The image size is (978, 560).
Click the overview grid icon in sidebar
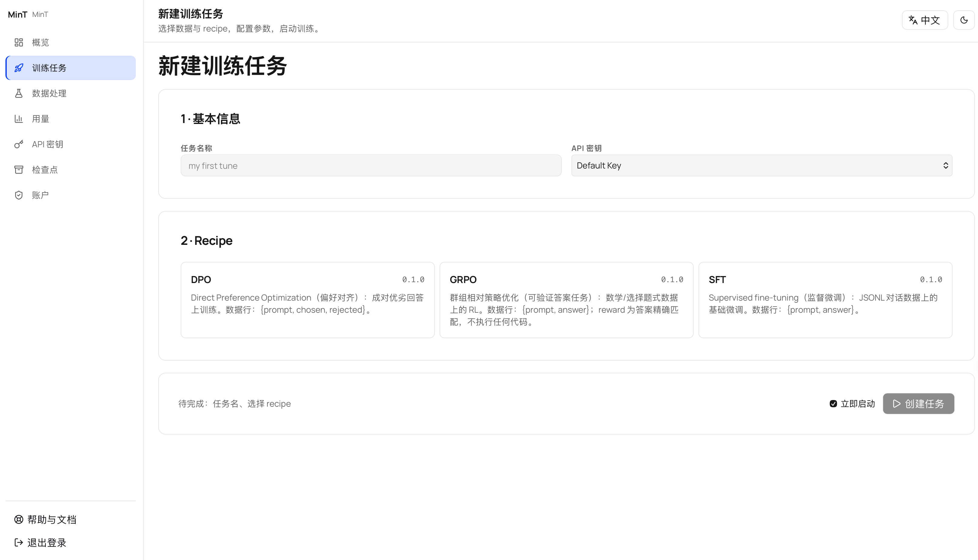18,42
